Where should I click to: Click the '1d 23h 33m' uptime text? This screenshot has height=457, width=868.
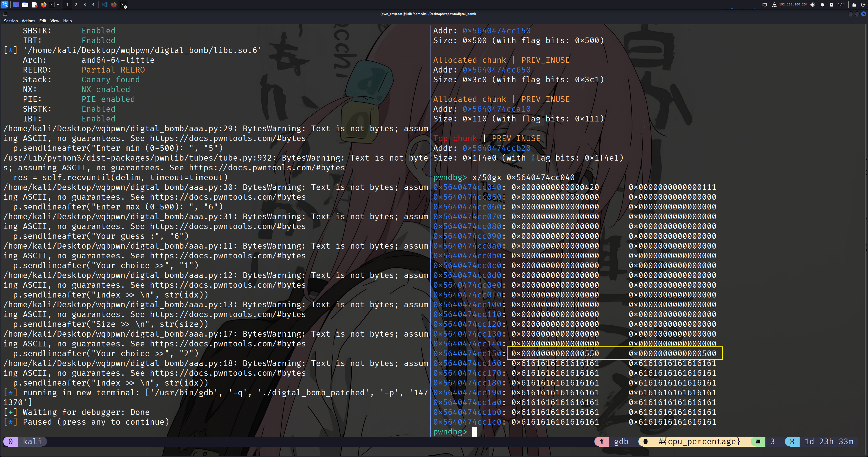829,442
